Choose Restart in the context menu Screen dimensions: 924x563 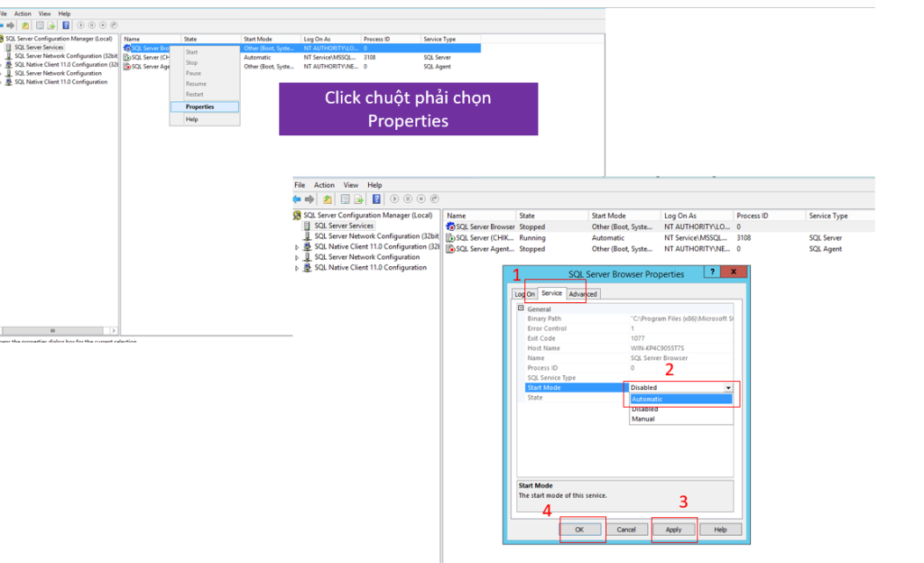(205, 94)
